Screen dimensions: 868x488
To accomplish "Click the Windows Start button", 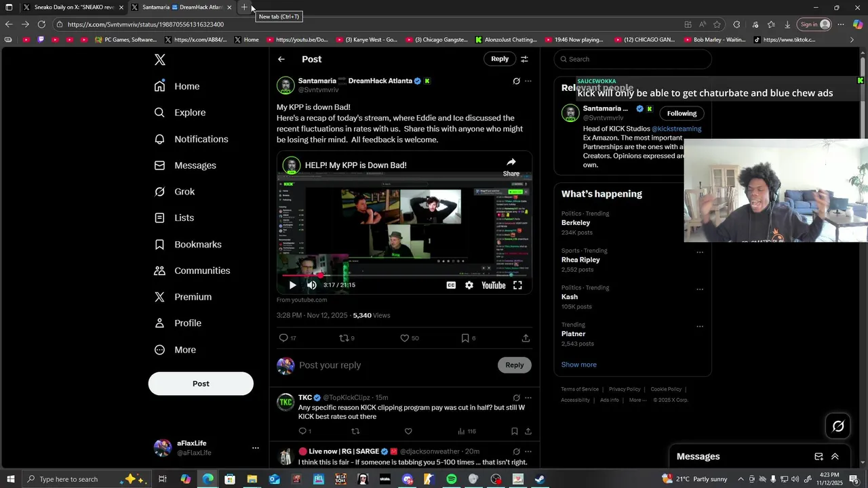I will (x=11, y=479).
